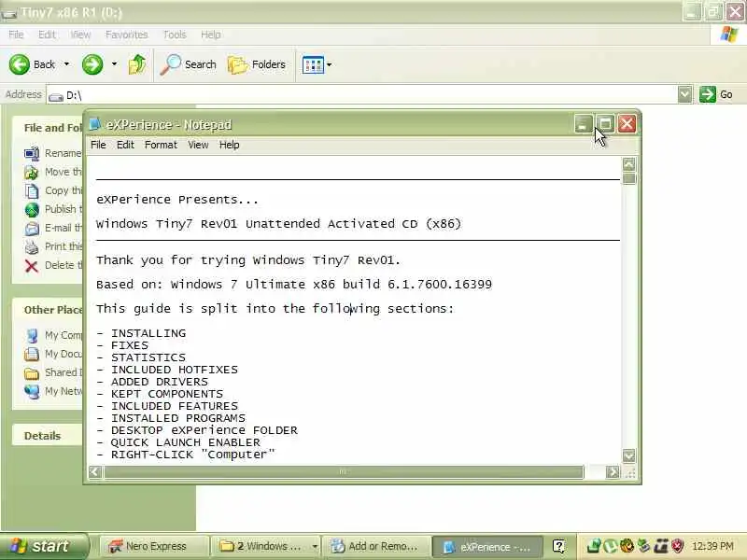
Task: Switch to Add or Remove Programs taskbar button
Action: [x=376, y=546]
